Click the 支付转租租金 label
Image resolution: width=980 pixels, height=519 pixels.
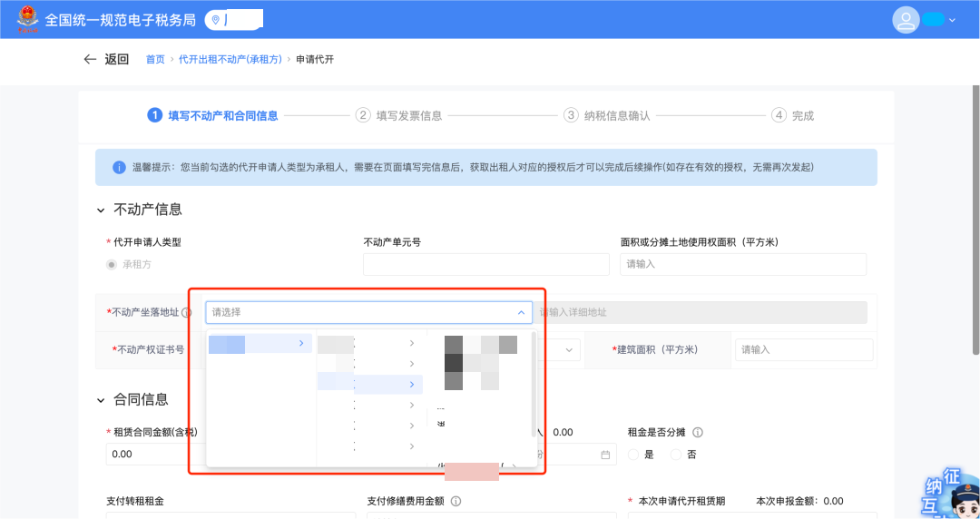pos(135,501)
